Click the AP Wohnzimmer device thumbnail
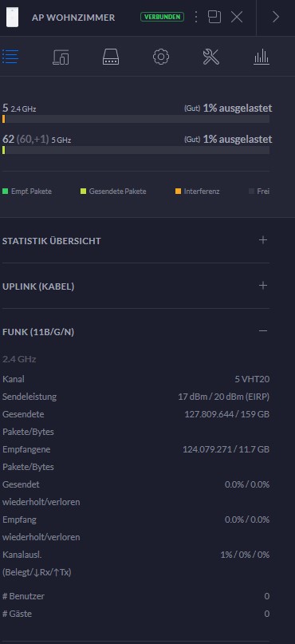Viewport: 295px width, 644px height. [x=12, y=17]
